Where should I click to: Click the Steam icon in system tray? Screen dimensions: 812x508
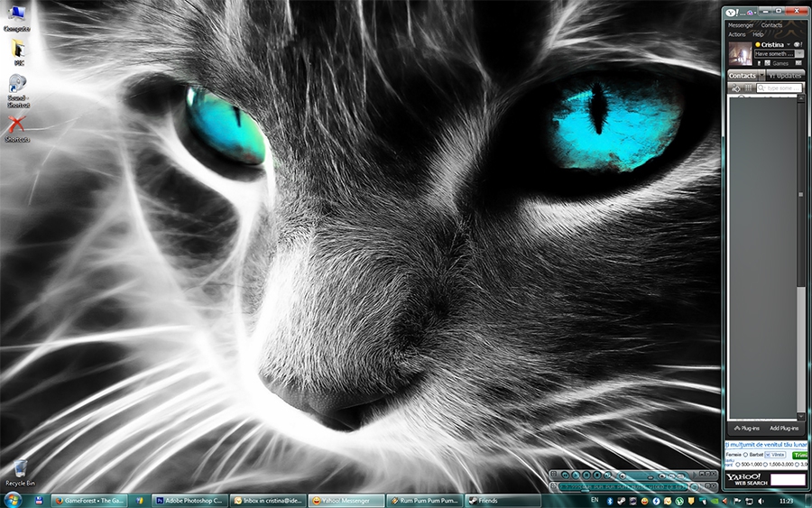(622, 502)
